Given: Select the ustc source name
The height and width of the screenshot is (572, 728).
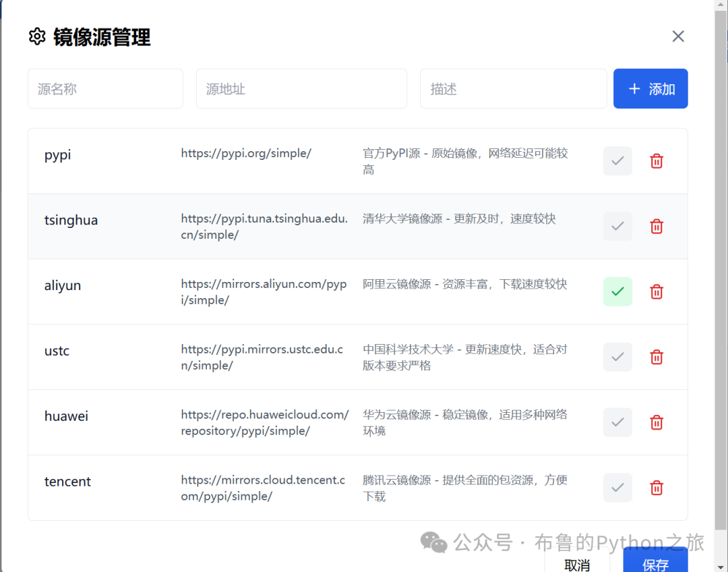Looking at the screenshot, I should [57, 351].
